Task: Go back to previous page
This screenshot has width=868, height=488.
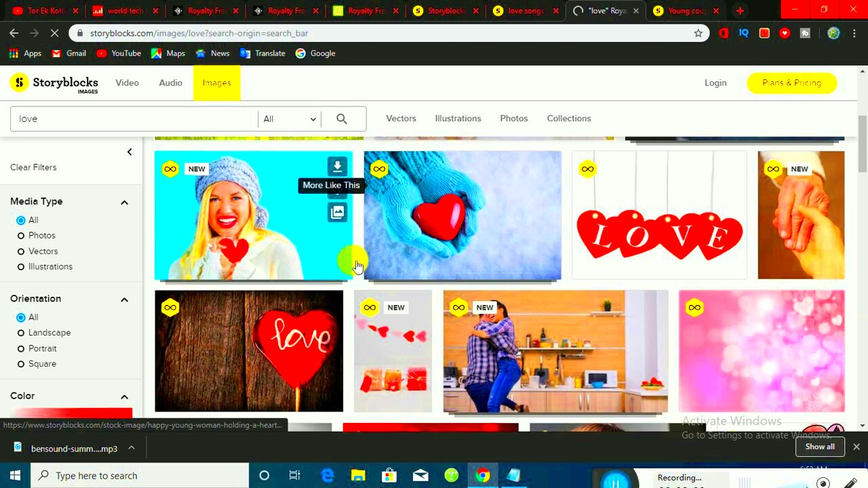Action: point(14,33)
